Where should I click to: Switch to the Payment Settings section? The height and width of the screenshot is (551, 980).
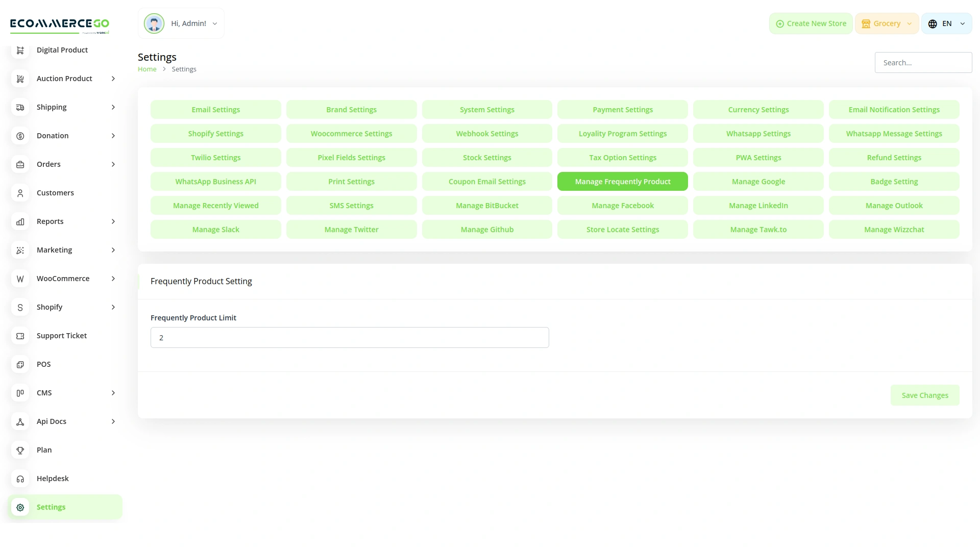click(x=622, y=109)
